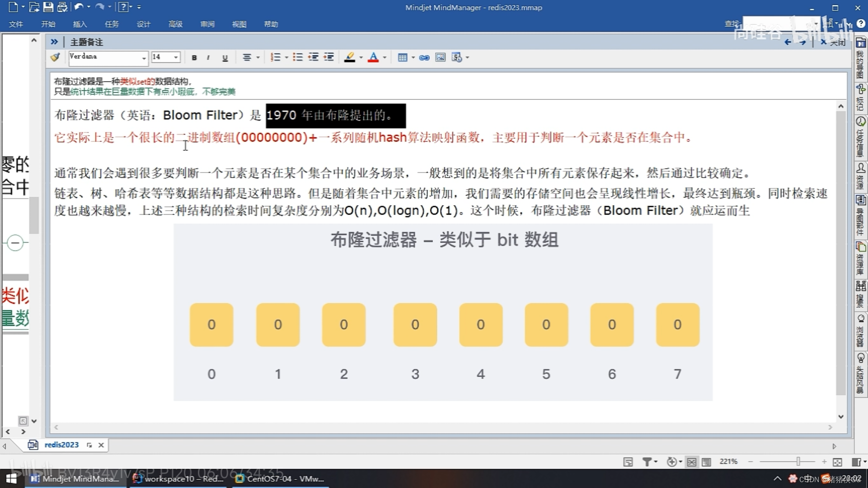
Task: Decrease the paragraph indent
Action: [313, 57]
